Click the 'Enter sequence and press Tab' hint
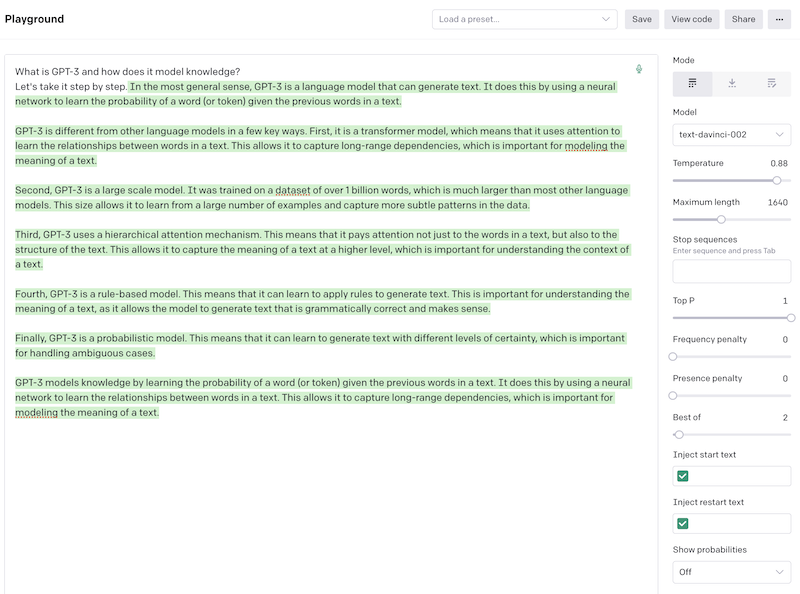 (723, 251)
